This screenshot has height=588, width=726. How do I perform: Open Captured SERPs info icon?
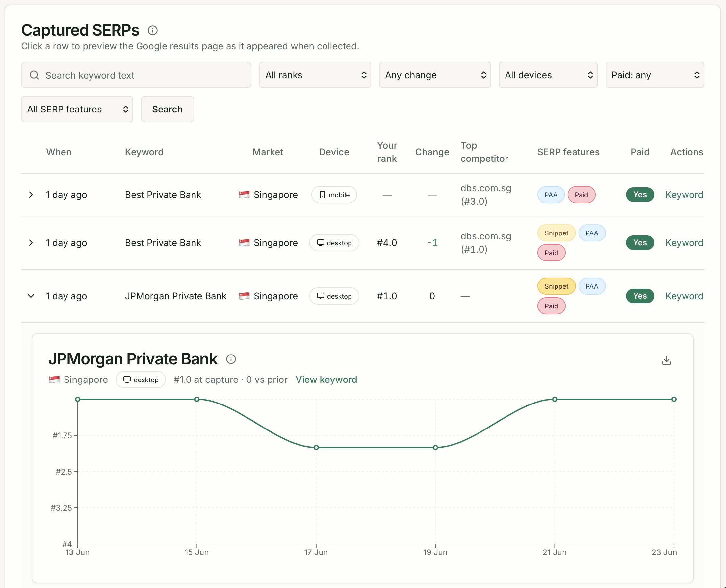click(152, 30)
